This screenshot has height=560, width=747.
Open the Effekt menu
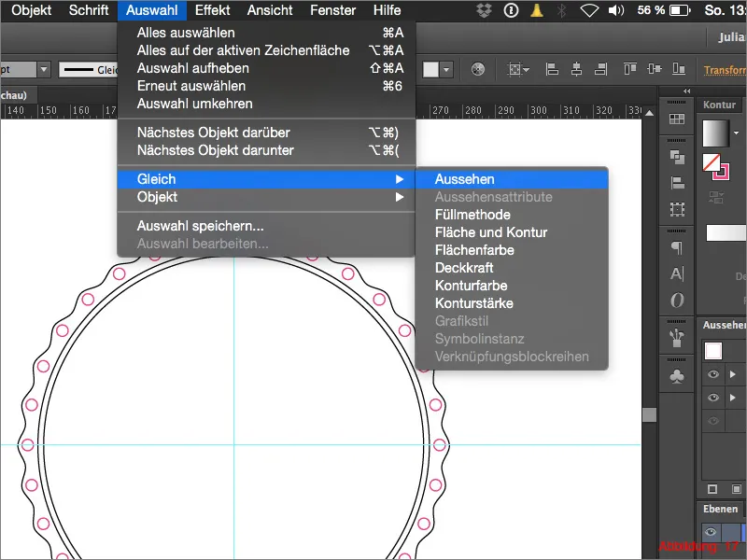[x=213, y=10]
